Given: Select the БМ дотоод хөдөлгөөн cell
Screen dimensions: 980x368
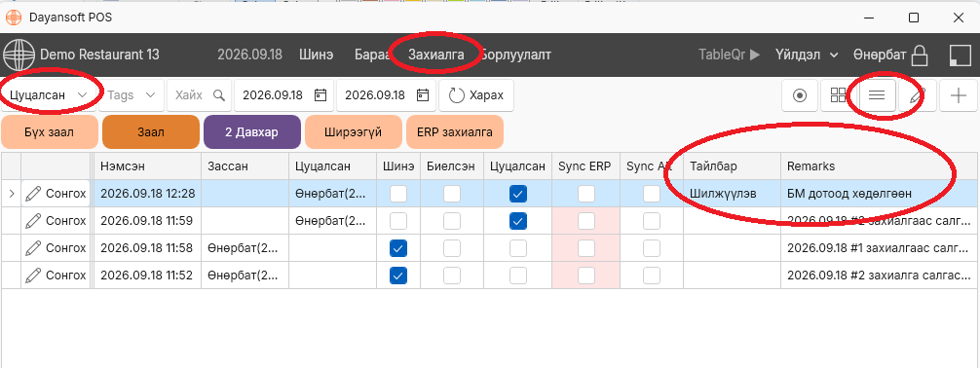Looking at the screenshot, I should coord(880,194).
